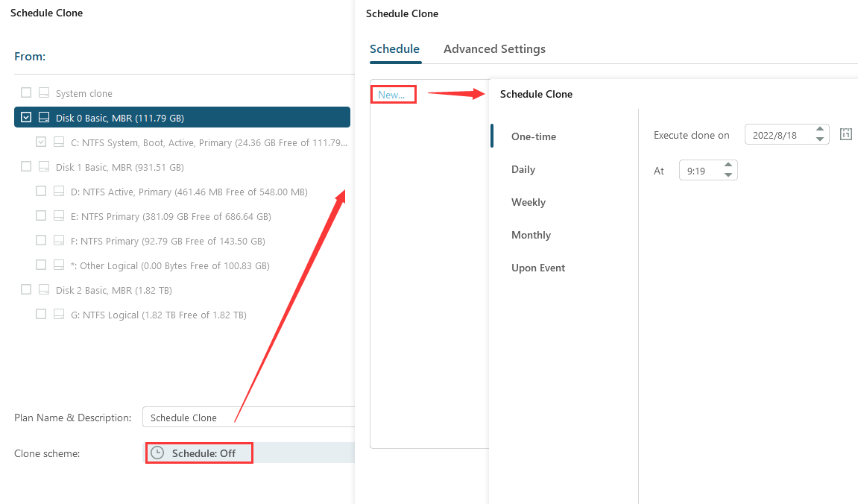Check the D: NTFS Active partition checkbox
Screen dimensions: 858x504
click(x=41, y=190)
